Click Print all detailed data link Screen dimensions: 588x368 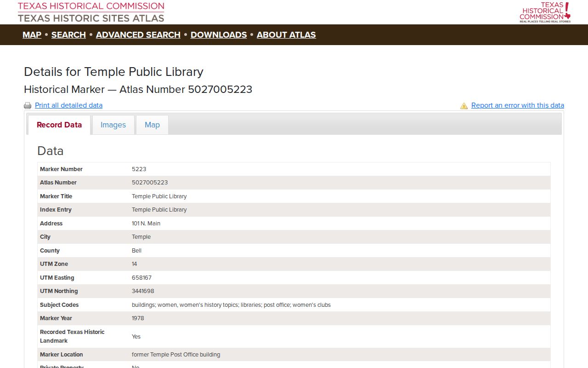point(68,105)
